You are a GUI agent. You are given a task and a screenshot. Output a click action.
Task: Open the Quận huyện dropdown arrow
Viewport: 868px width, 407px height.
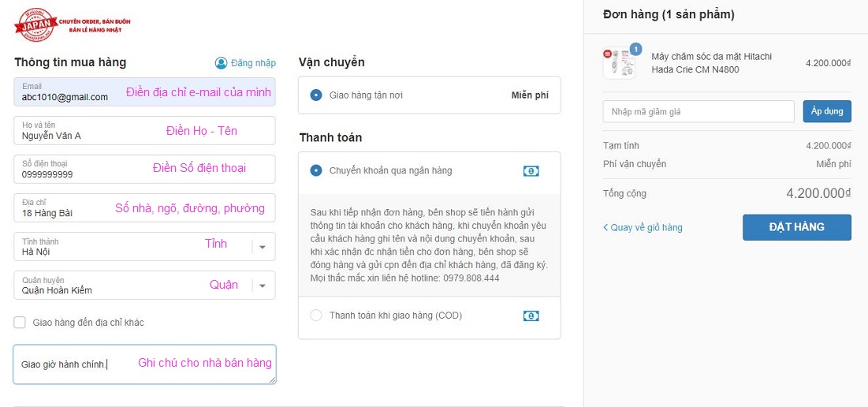(263, 286)
